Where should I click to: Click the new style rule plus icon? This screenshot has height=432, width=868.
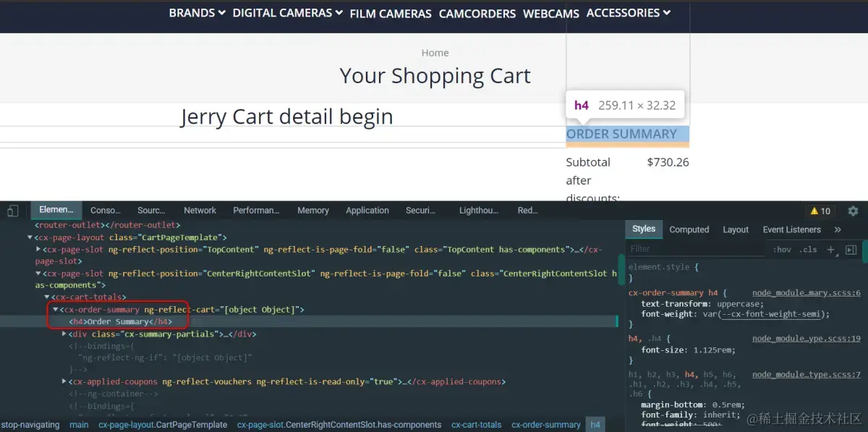(x=831, y=249)
